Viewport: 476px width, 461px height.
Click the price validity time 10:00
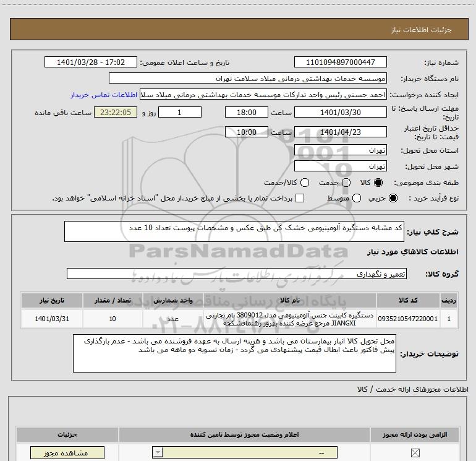pos(247,132)
